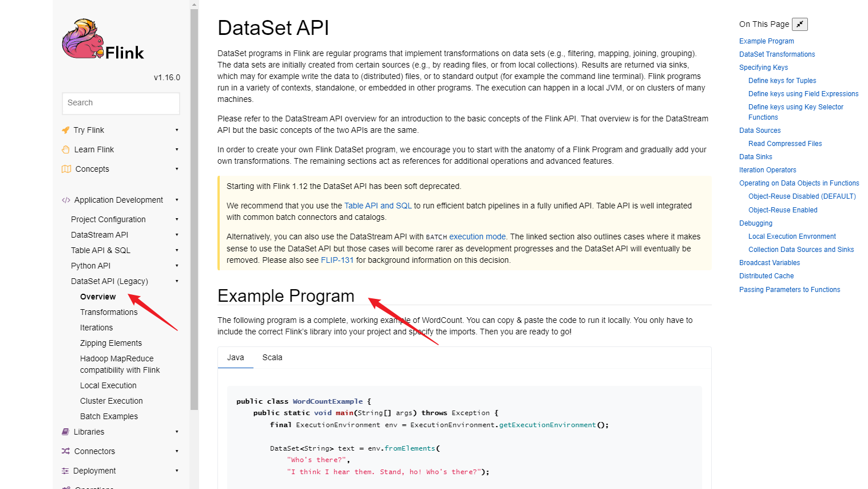Follow the execution mode link
Screen dimensions: 868x489
pyautogui.click(x=477, y=236)
